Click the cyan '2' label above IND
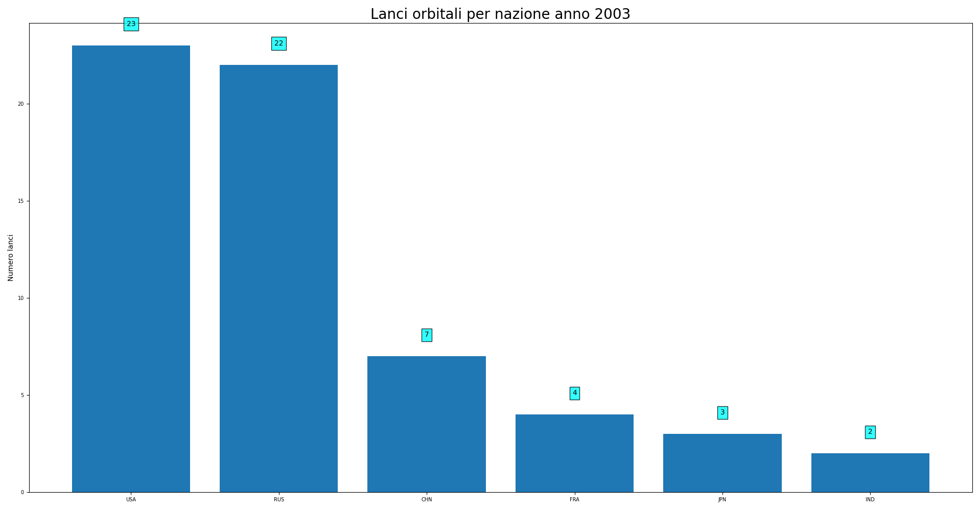 870,432
